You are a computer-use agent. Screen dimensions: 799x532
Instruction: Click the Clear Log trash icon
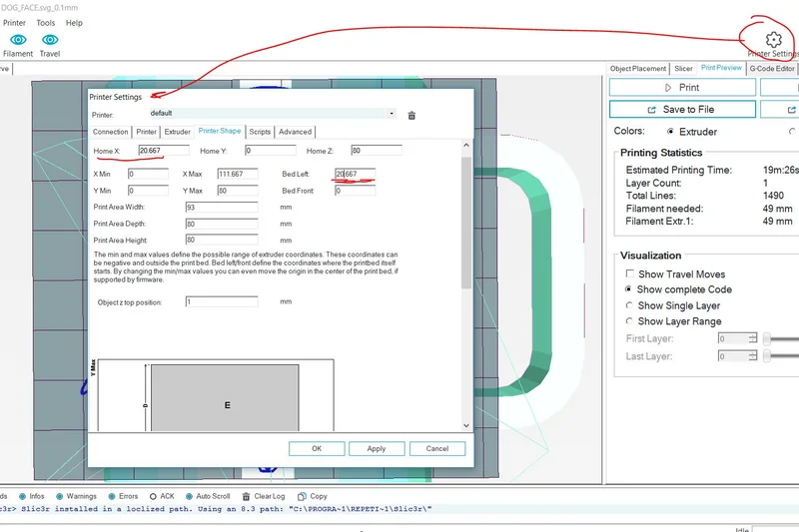pos(246,496)
